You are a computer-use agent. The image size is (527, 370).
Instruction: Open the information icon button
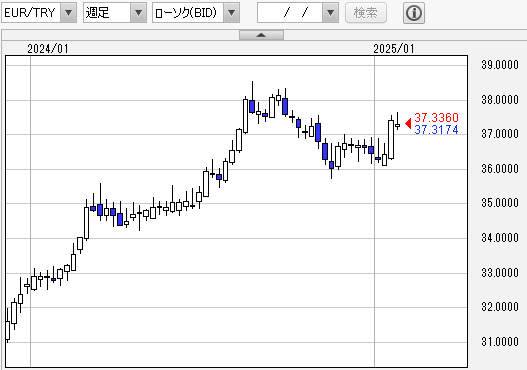414,13
